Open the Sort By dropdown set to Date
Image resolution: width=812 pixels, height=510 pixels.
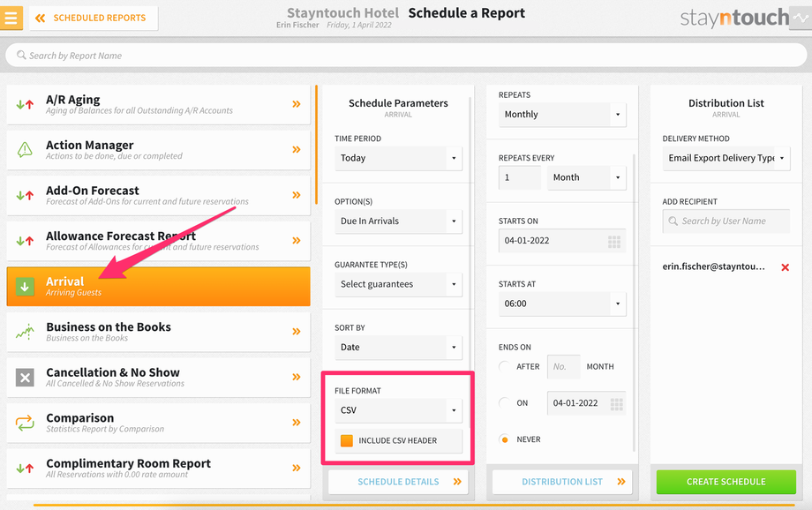398,348
